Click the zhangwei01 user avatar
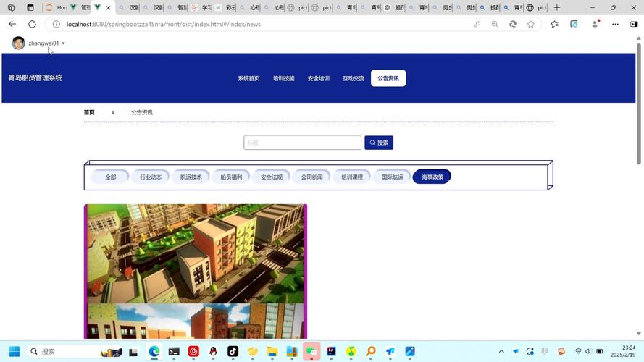This screenshot has width=644, height=362. (18, 43)
